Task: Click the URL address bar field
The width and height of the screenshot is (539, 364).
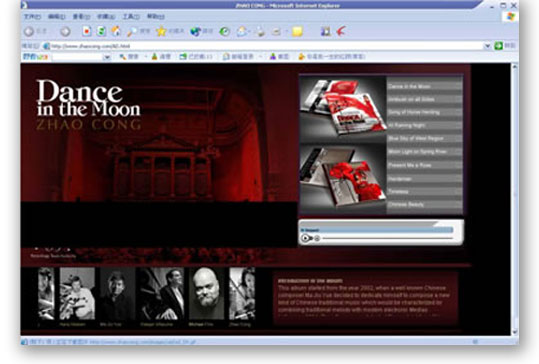Action: (266, 46)
